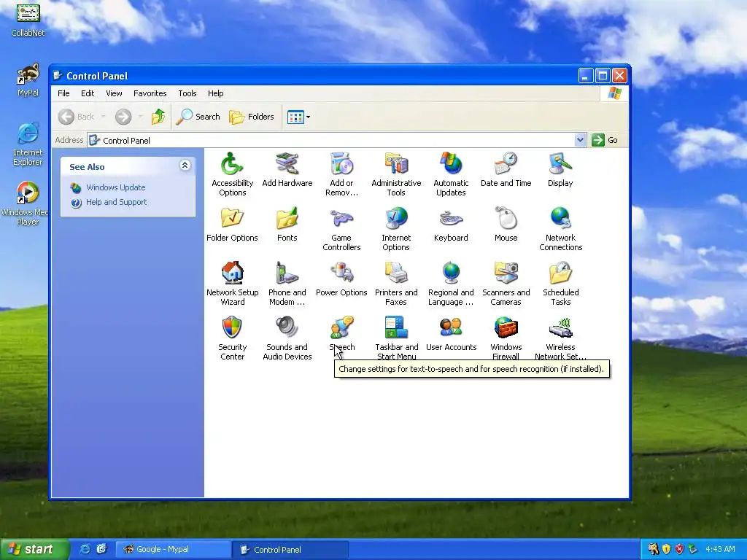Select Windows Media Player desktop shortcut

(x=26, y=203)
